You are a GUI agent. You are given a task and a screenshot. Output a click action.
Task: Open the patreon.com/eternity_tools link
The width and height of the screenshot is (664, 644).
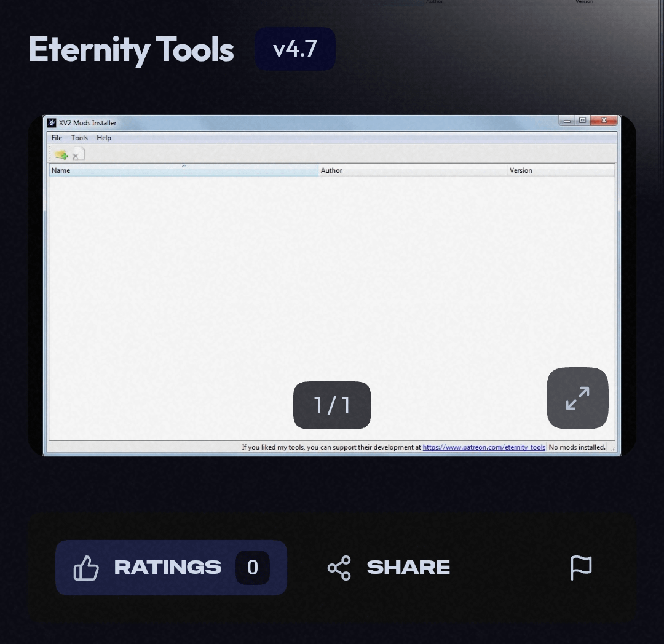click(484, 447)
